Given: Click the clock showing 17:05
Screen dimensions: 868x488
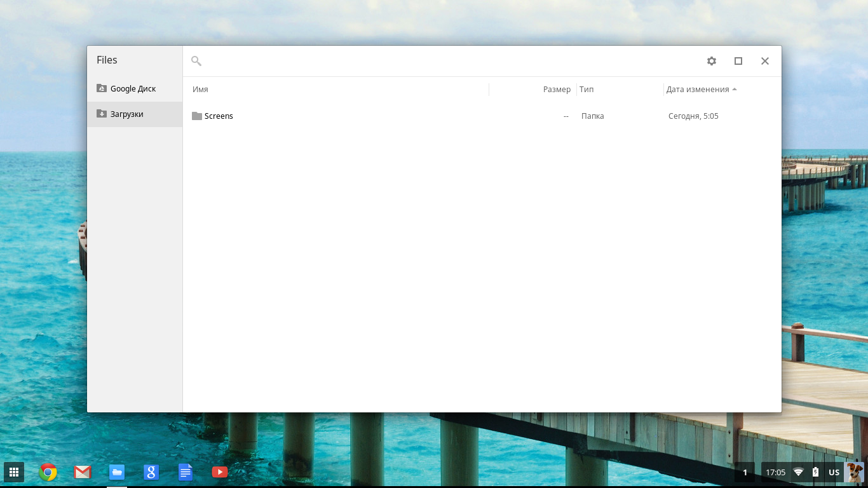Looking at the screenshot, I should [x=776, y=473].
